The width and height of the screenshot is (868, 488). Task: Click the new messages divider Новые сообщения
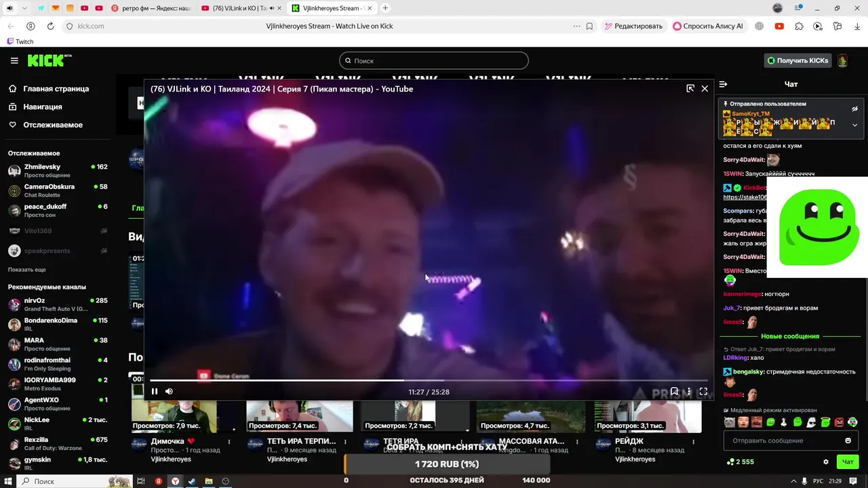point(790,336)
